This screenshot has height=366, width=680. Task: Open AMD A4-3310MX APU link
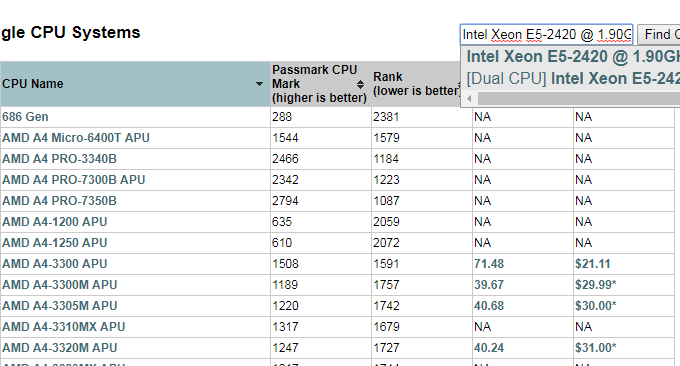coord(64,327)
